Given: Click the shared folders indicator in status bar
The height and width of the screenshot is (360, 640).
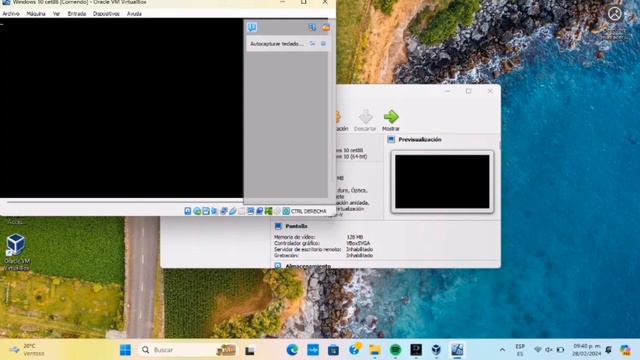Looking at the screenshot, I should (242, 211).
